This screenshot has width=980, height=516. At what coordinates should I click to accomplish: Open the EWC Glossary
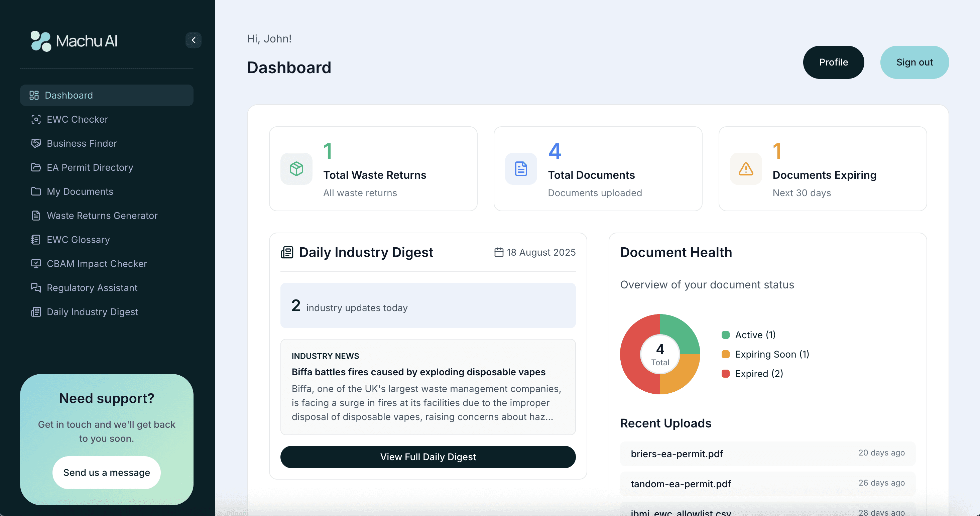[78, 240]
